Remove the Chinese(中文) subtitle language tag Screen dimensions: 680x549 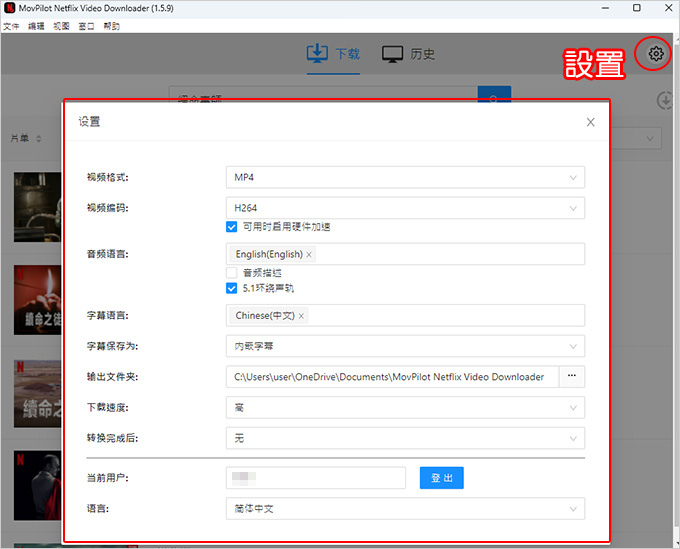pyautogui.click(x=301, y=316)
